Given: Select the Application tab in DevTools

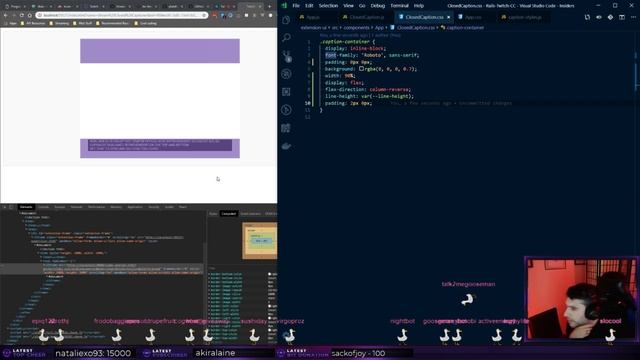Looking at the screenshot, I should 135,207.
